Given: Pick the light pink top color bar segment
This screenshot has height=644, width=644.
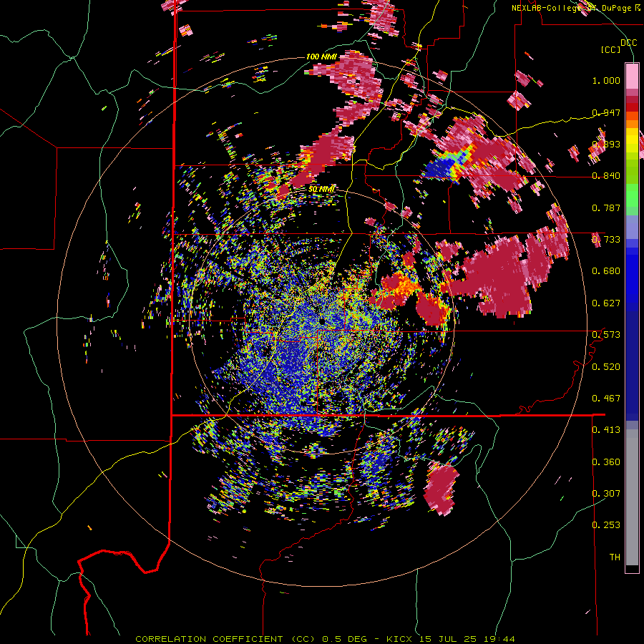Looking at the screenshot, I should click(x=632, y=76).
